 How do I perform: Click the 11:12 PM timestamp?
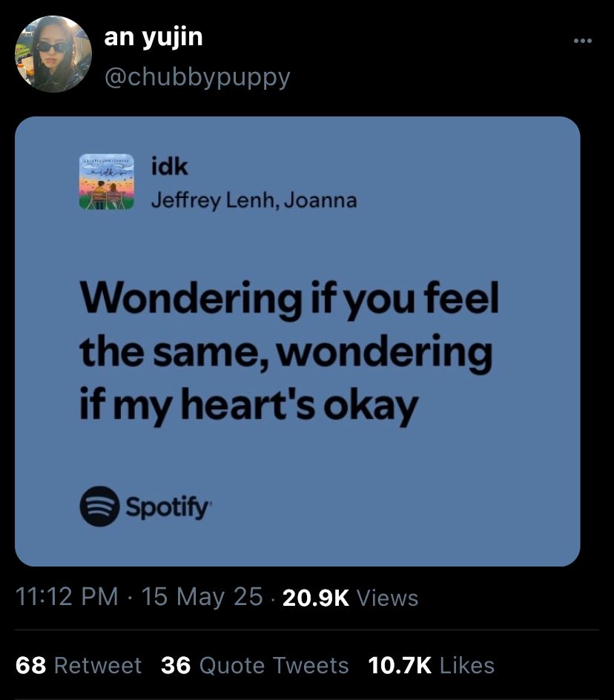click(67, 597)
